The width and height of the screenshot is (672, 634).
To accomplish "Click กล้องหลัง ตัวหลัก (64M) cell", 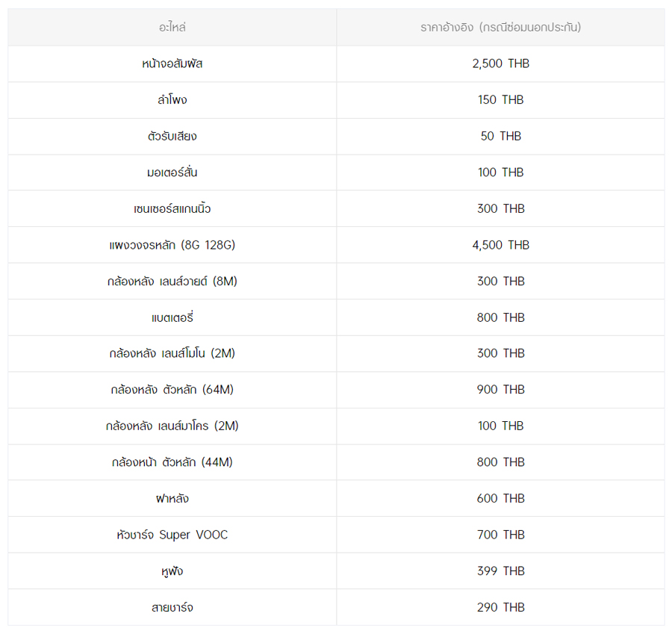I will pyautogui.click(x=172, y=390).
